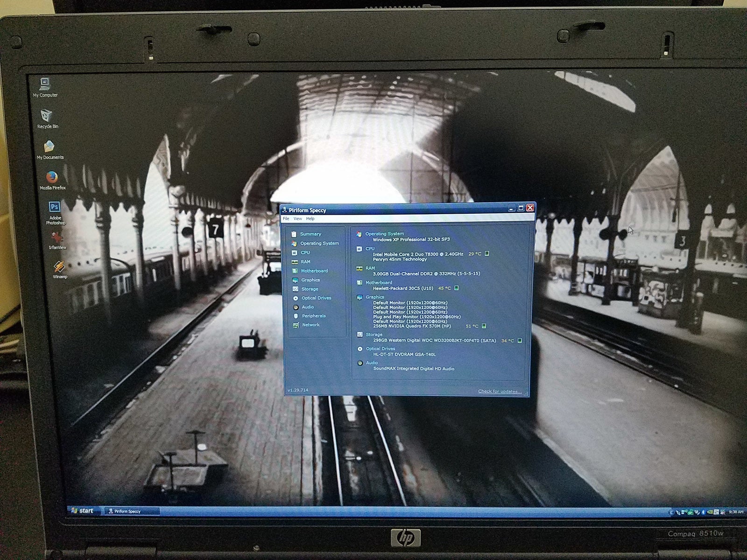Screen dimensions: 747x560
Task: Click 'Plug and Play Monitor' line
Action: click(x=417, y=317)
